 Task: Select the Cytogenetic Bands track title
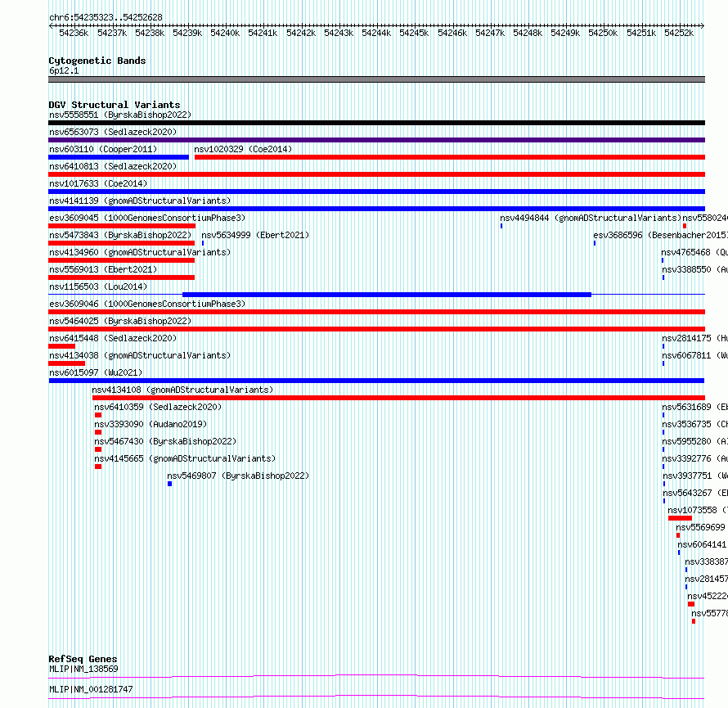pos(97,61)
